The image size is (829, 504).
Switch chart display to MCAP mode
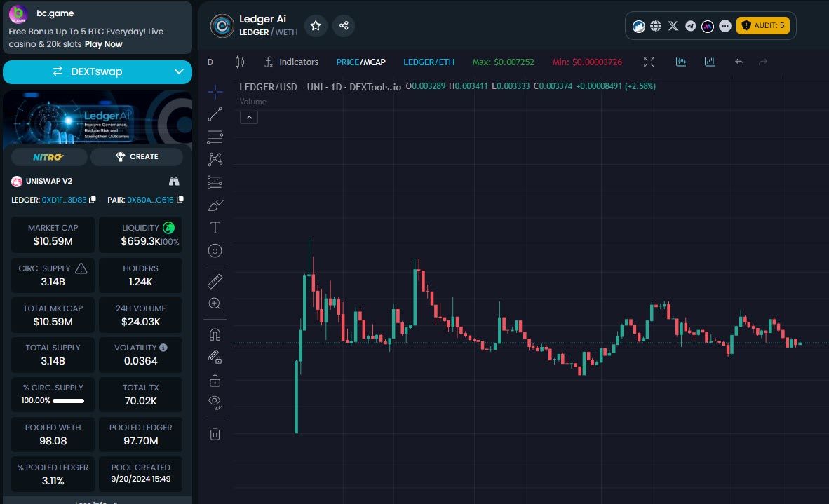point(375,62)
